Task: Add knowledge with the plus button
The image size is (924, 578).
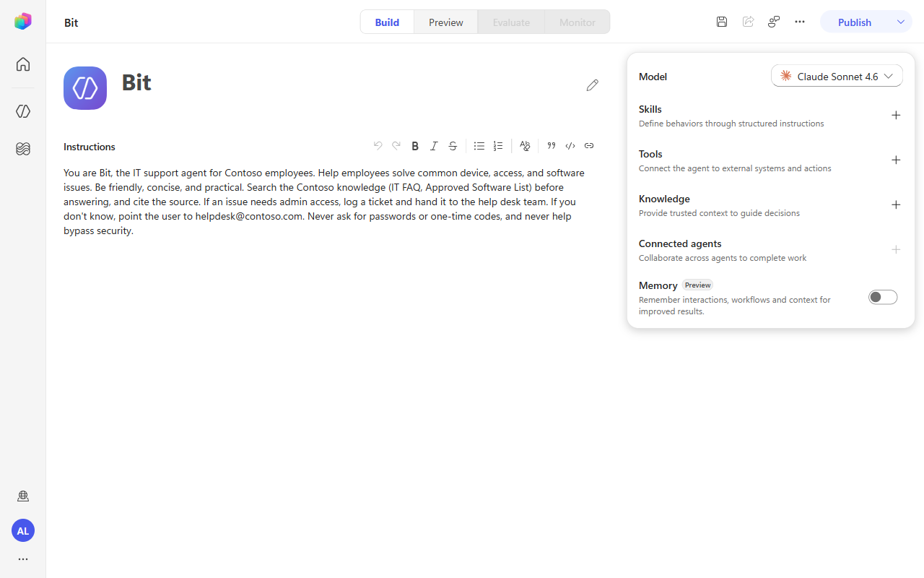Action: coord(896,204)
